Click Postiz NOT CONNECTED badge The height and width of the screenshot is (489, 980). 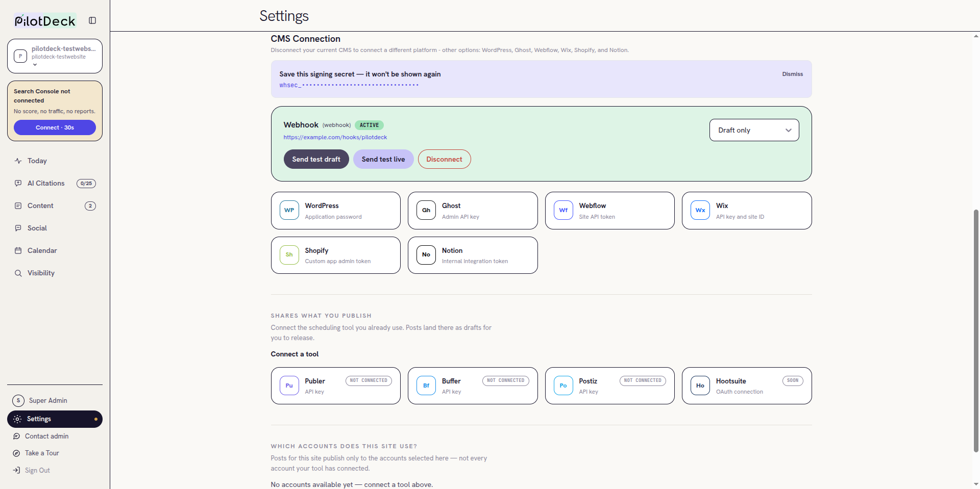[x=643, y=380]
